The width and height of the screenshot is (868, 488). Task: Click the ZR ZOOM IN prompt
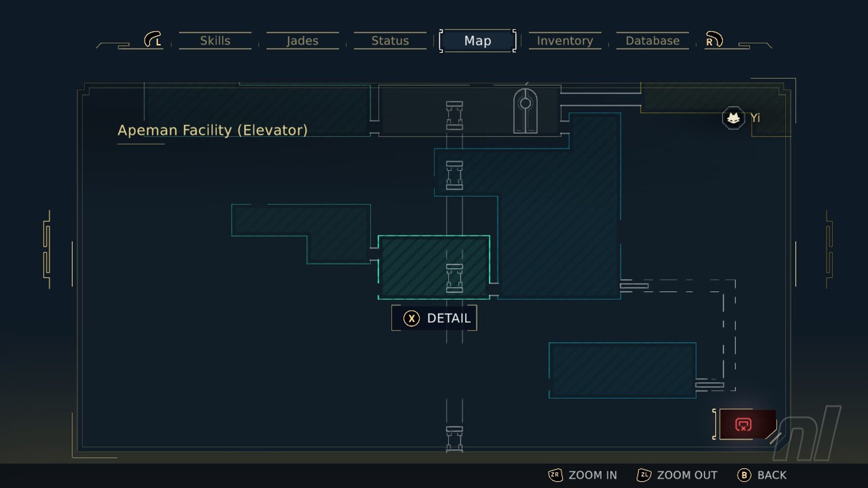[583, 475]
